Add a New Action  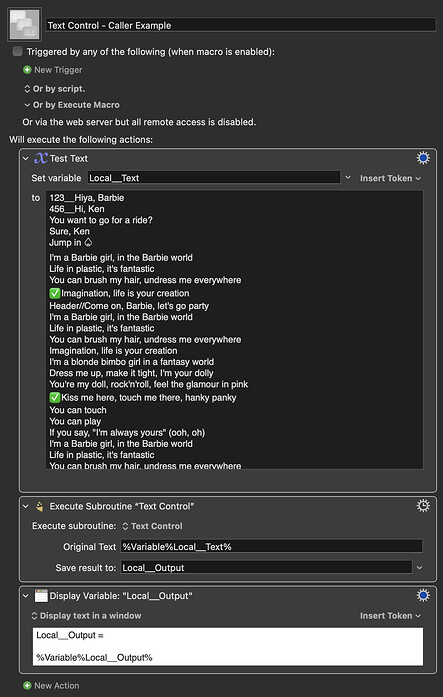pyautogui.click(x=56, y=685)
